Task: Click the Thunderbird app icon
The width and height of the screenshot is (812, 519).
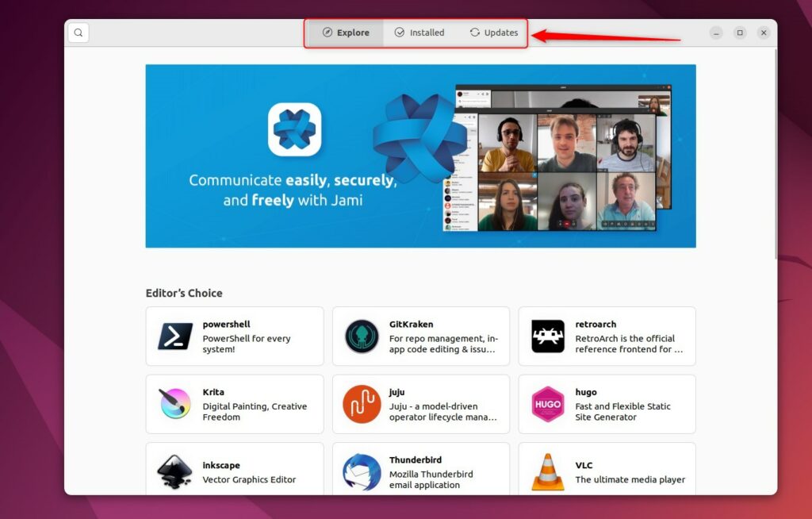Action: click(362, 472)
